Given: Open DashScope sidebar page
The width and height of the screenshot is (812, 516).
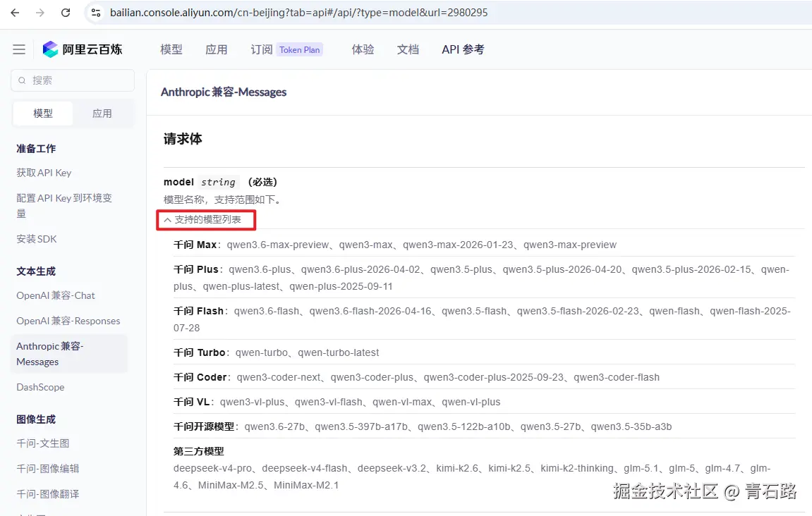Looking at the screenshot, I should point(40,387).
